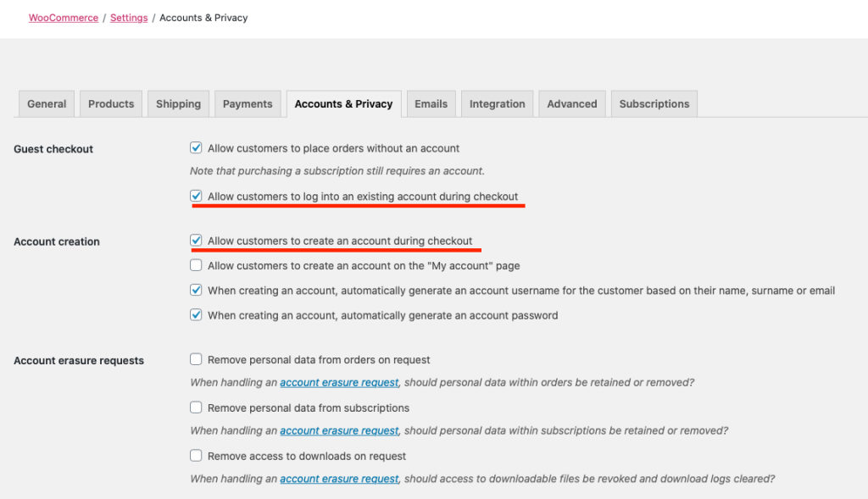The width and height of the screenshot is (868, 499).
Task: Open account erasure request link under subscriptions option
Action: 339,431
